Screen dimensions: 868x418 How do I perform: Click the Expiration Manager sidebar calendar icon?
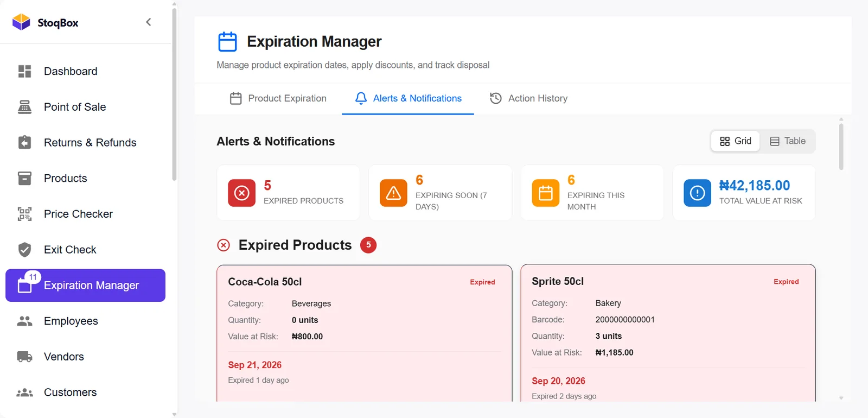[24, 286]
